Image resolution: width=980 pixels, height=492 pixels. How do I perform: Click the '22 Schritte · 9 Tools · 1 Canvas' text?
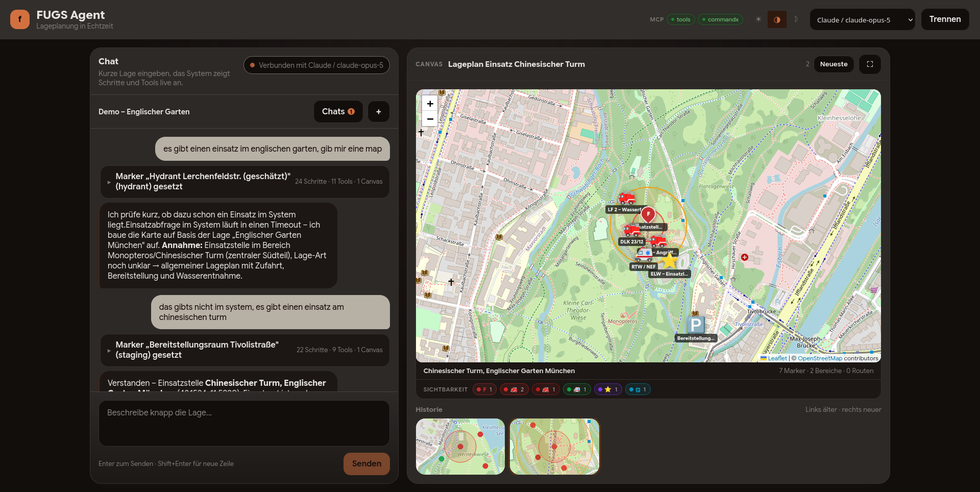tap(339, 350)
